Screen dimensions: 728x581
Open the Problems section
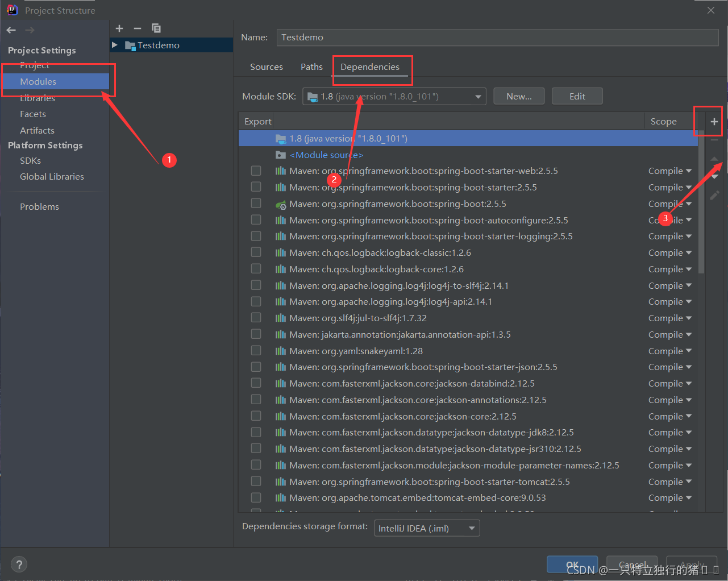click(x=39, y=206)
